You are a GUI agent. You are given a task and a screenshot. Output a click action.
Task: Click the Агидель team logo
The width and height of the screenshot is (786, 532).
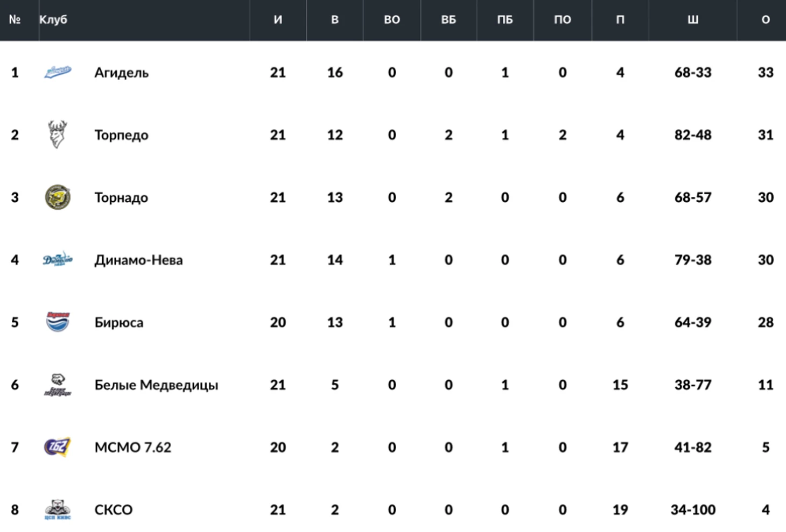58,72
